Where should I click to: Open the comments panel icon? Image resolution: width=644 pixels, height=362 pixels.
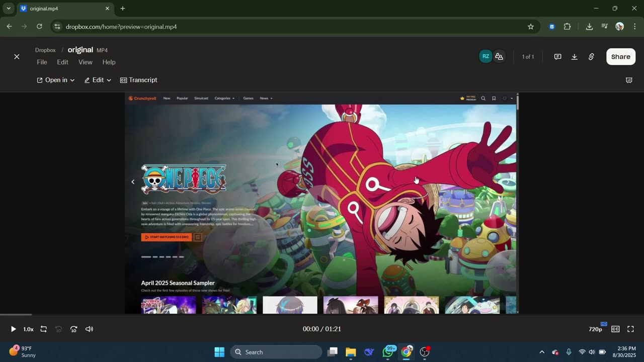click(557, 57)
